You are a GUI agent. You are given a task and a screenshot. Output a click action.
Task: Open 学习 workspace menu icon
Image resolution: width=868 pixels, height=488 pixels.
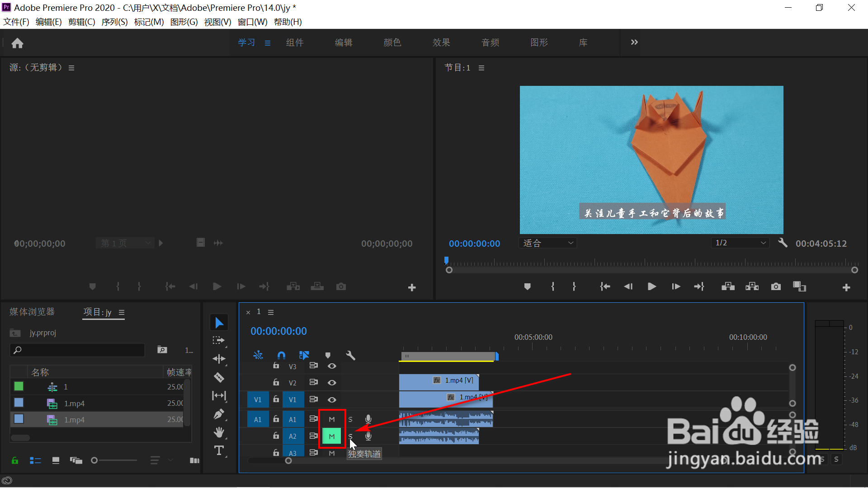tap(268, 43)
